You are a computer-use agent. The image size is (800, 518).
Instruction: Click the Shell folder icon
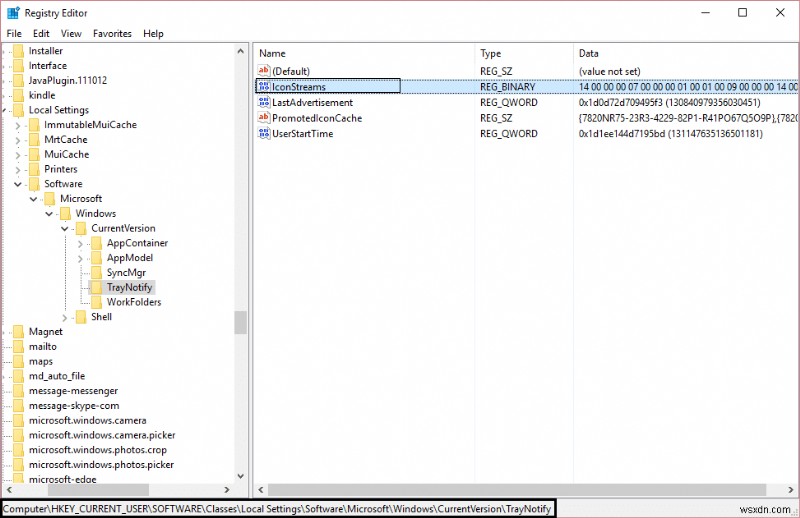(81, 317)
